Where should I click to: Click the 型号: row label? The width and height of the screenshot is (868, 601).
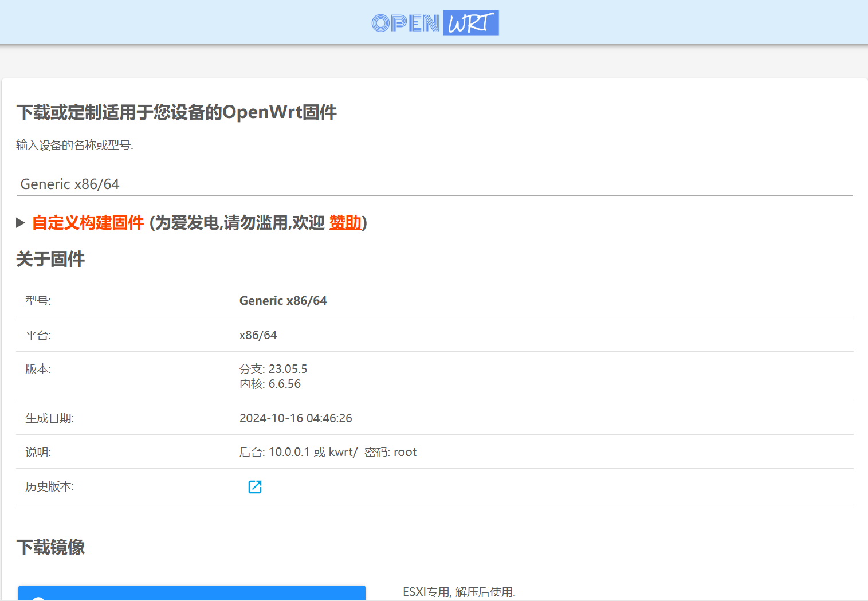coord(38,301)
